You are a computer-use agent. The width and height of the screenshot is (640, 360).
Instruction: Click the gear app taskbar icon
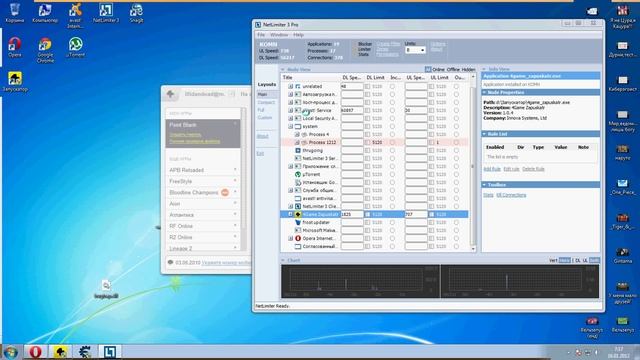pos(85,352)
